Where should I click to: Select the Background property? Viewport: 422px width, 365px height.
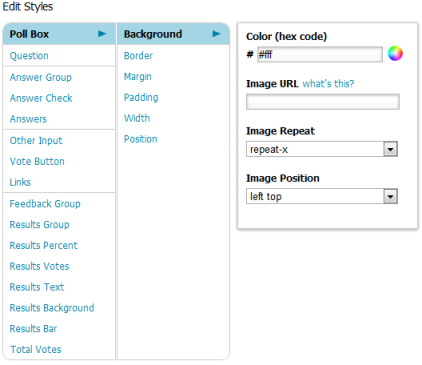point(173,34)
